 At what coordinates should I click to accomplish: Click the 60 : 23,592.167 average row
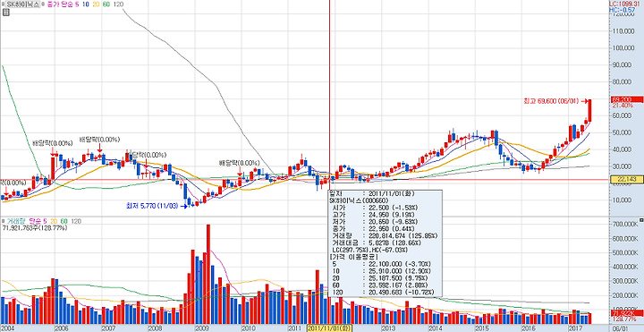tap(381, 285)
